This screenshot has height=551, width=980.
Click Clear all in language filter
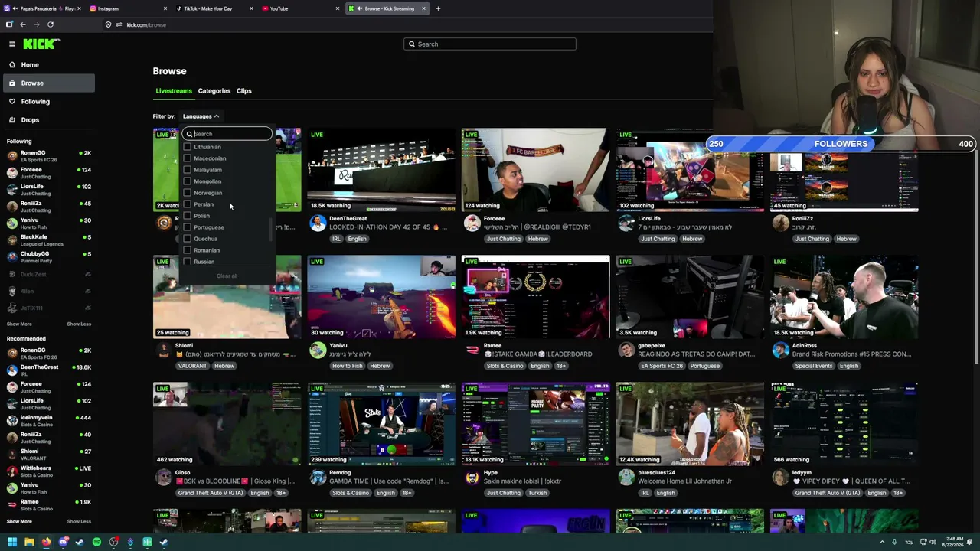(227, 275)
